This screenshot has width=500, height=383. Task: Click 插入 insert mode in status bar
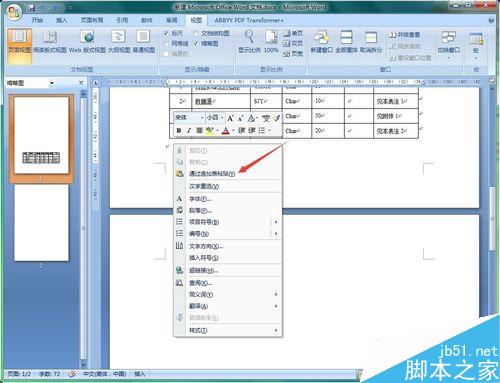pos(140,374)
